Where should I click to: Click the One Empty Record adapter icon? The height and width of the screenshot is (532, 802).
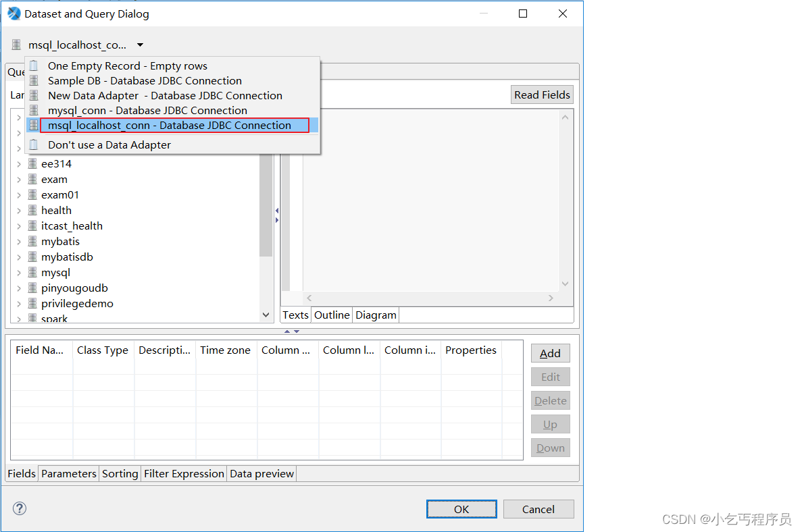click(x=34, y=65)
